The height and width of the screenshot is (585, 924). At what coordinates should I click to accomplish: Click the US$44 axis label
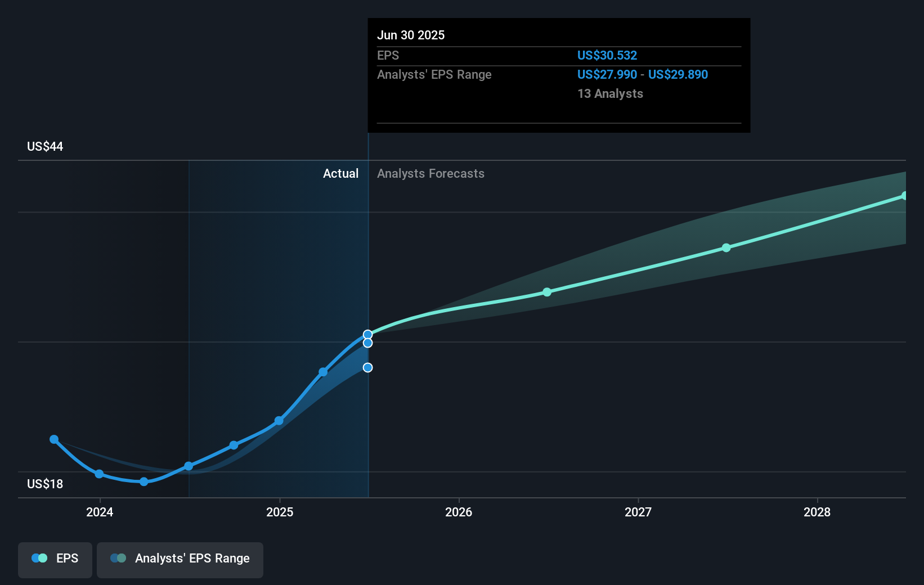[45, 146]
